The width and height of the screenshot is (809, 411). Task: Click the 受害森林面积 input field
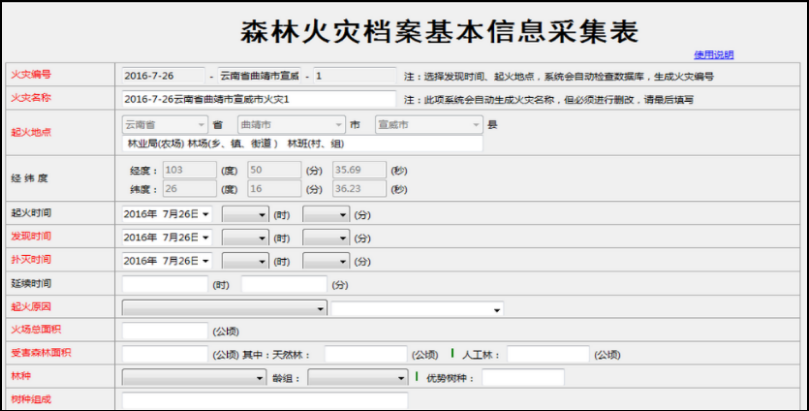click(165, 354)
